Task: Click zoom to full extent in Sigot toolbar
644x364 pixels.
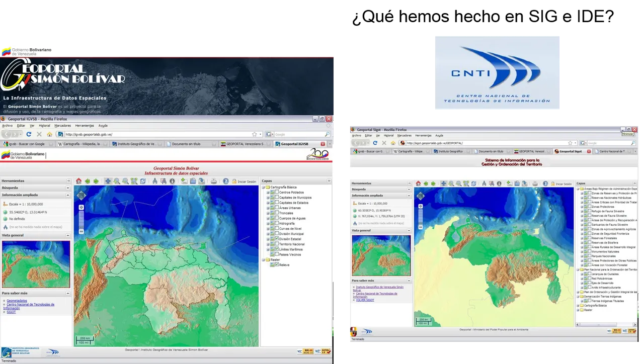Action: pyautogui.click(x=466, y=184)
